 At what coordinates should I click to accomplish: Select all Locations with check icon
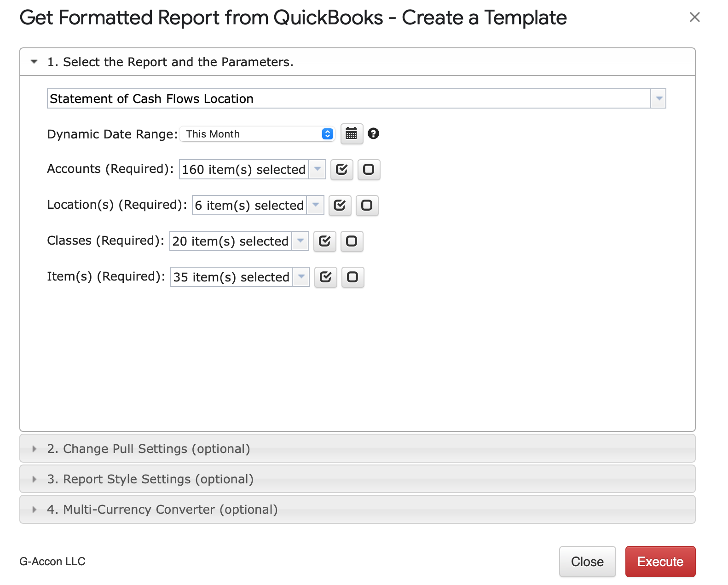pos(340,206)
